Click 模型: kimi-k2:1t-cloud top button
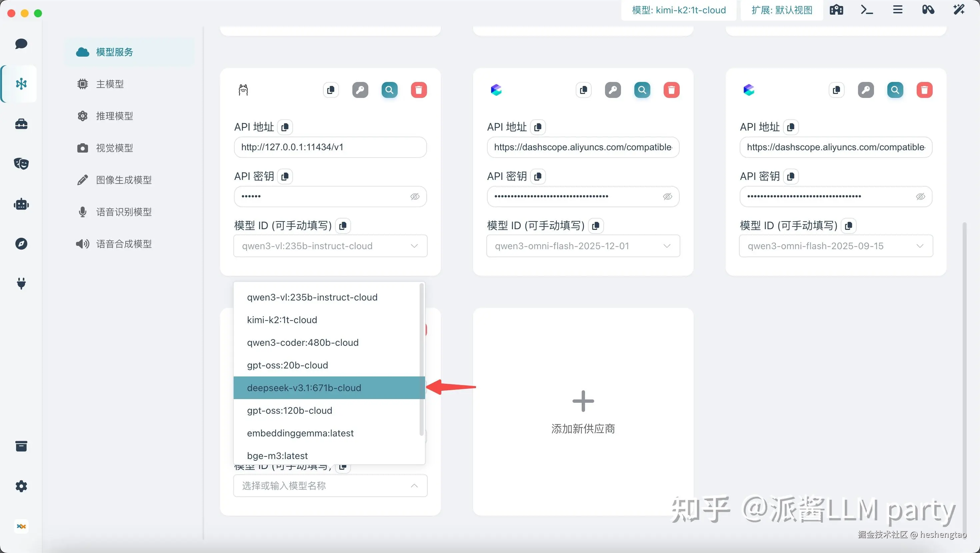The width and height of the screenshot is (980, 553). click(x=679, y=10)
